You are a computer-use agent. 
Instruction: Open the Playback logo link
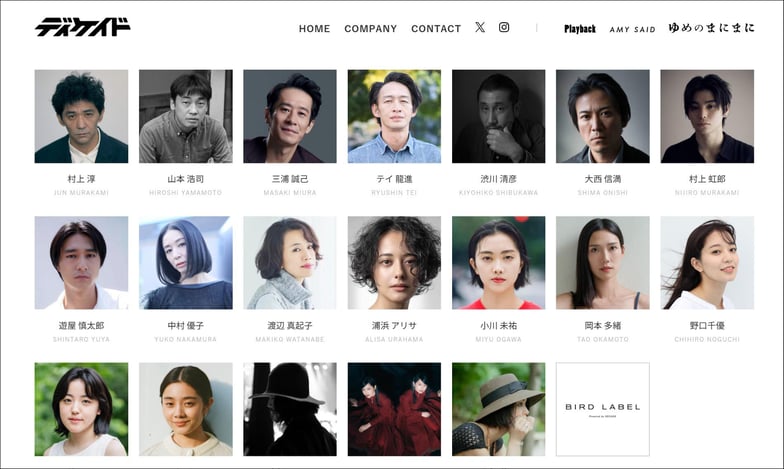coord(580,29)
